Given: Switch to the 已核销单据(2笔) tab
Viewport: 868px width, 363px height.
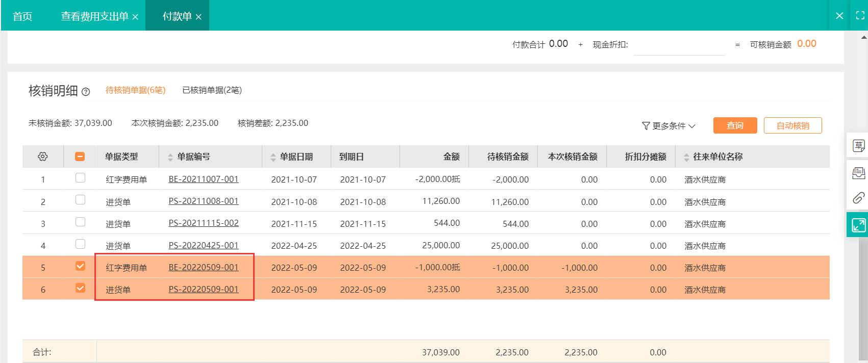Looking at the screenshot, I should coord(212,90).
